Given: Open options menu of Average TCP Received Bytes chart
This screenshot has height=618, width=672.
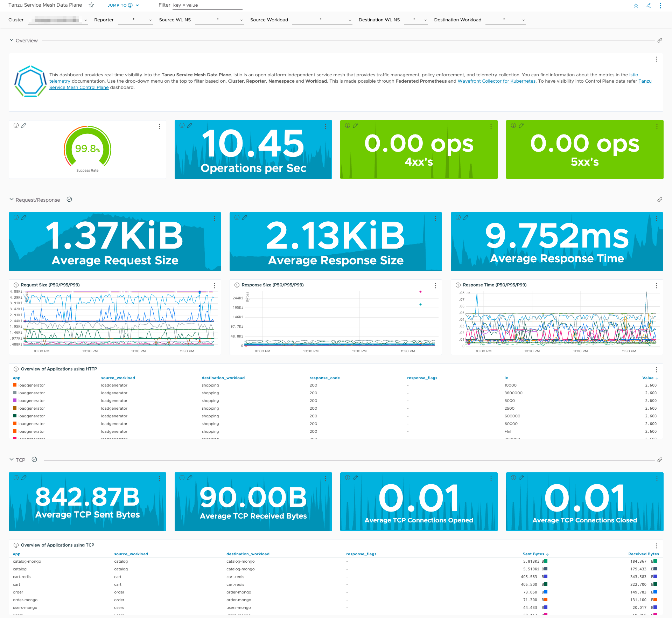Looking at the screenshot, I should (325, 479).
